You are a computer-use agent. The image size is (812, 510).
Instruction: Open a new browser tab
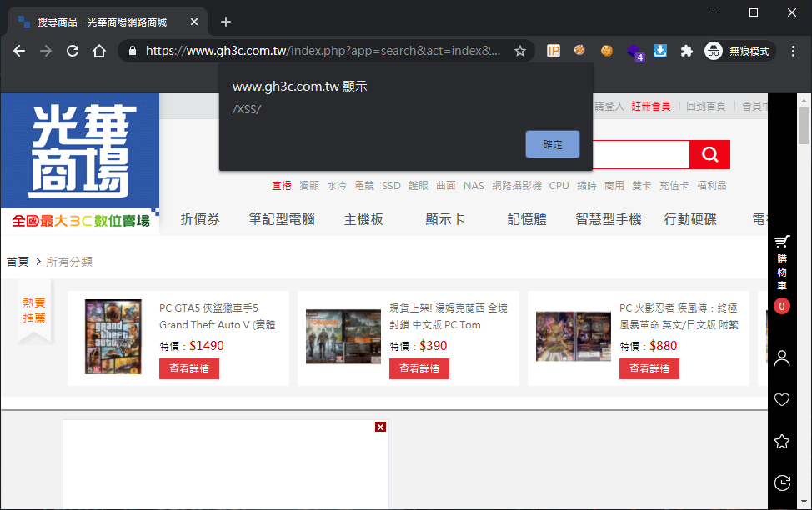(226, 22)
